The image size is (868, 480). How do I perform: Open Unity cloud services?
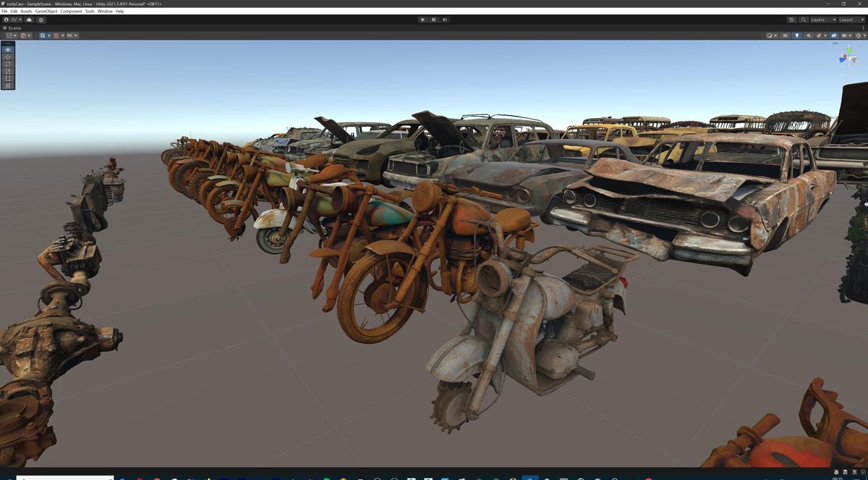pyautogui.click(x=30, y=20)
